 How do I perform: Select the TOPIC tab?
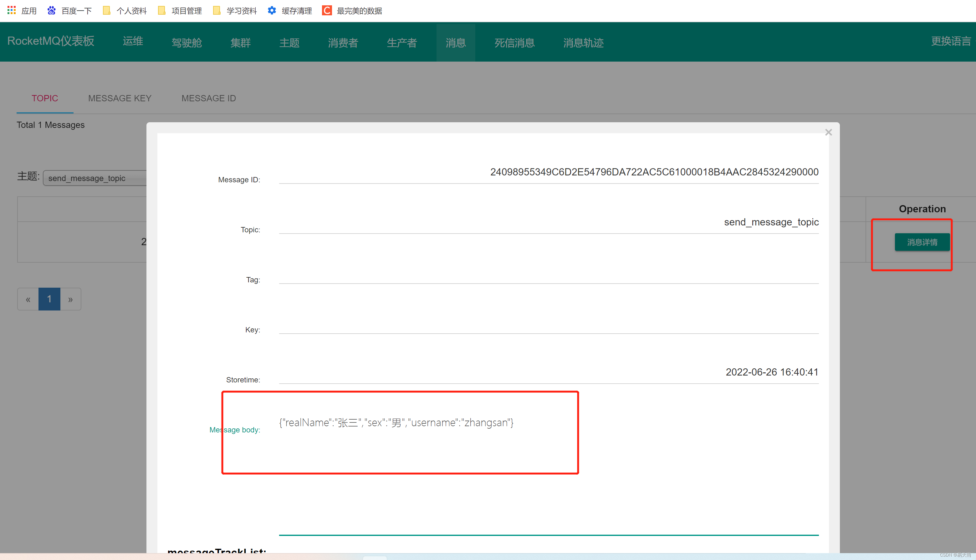(x=45, y=98)
